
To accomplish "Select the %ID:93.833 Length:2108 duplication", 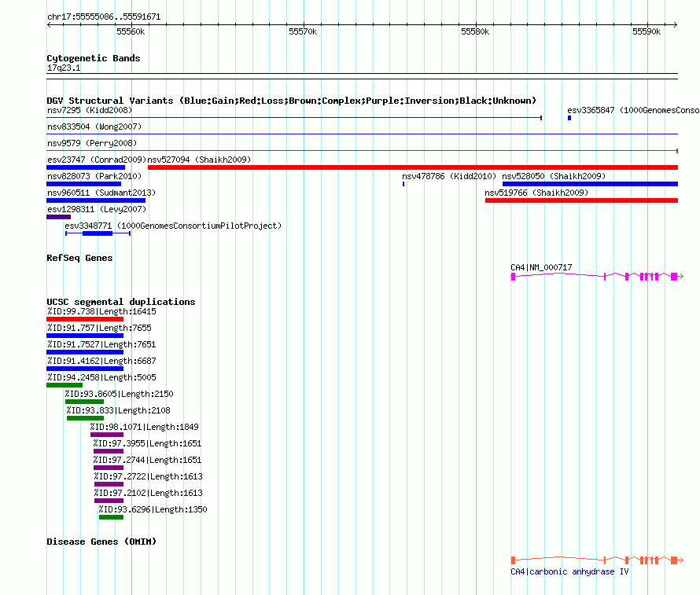I will click(85, 418).
